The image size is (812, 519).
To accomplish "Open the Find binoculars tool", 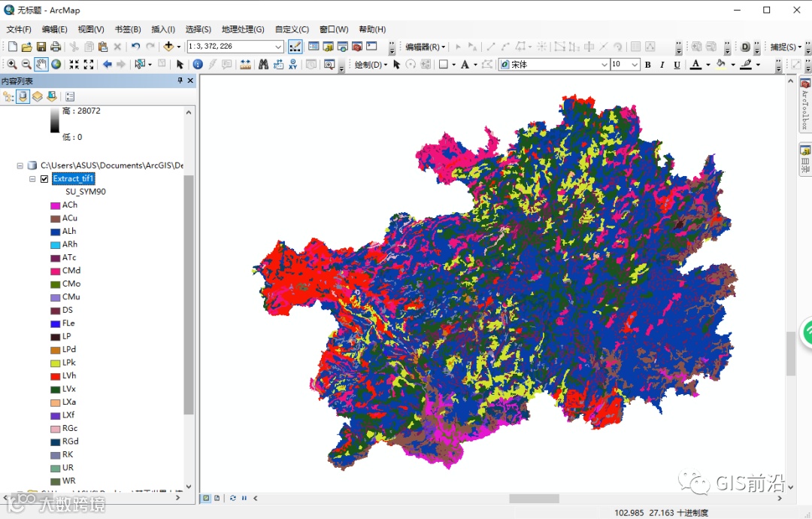I will 263,65.
